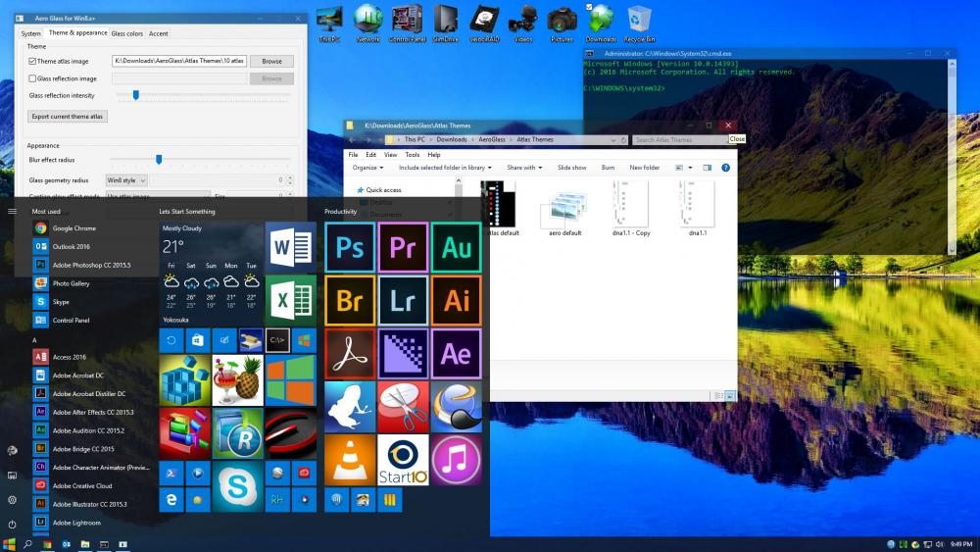Click the Blur effect radius slider

159,159
